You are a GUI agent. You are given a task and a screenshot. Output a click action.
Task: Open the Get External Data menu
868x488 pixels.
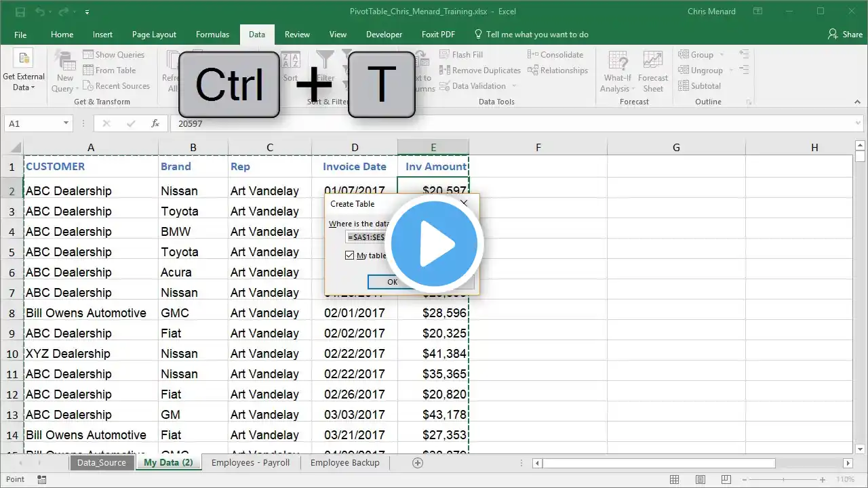point(23,71)
